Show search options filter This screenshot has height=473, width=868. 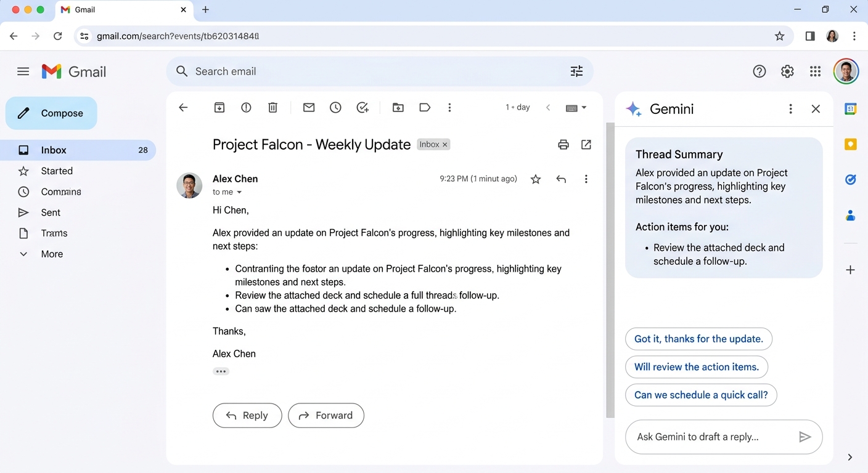[x=576, y=71]
